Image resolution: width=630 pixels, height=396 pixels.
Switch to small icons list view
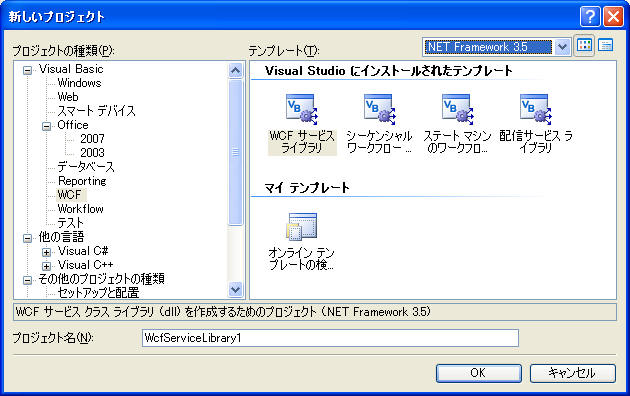click(605, 46)
